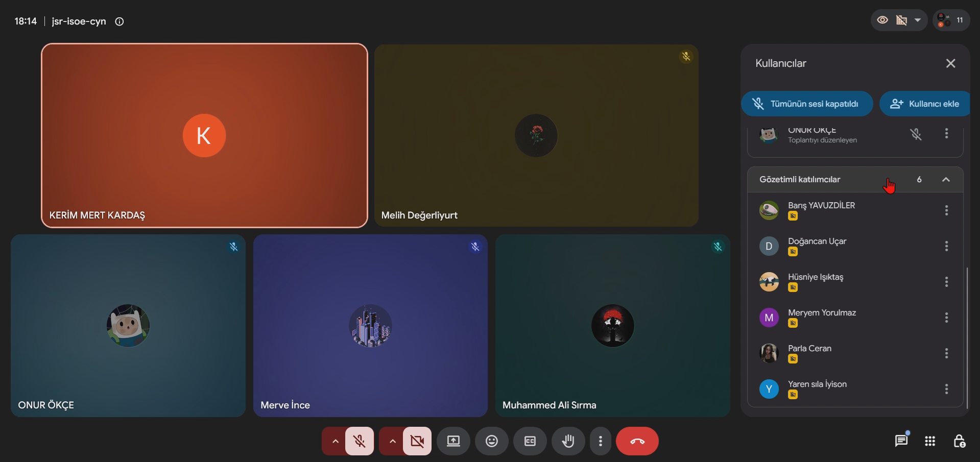Click the Kullanıcı ekle button
Viewport: 980px width, 462px height.
tap(925, 104)
